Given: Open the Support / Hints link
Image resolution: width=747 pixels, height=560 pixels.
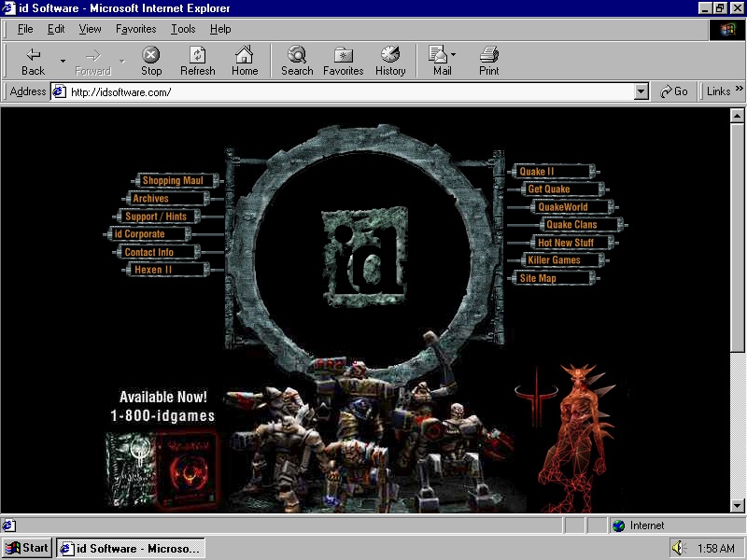Looking at the screenshot, I should [x=157, y=217].
